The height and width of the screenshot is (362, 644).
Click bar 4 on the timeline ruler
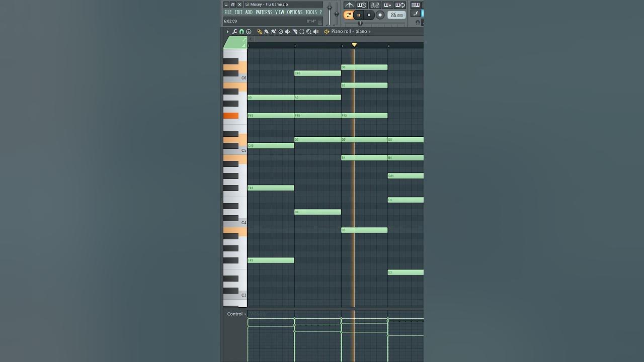(389, 46)
